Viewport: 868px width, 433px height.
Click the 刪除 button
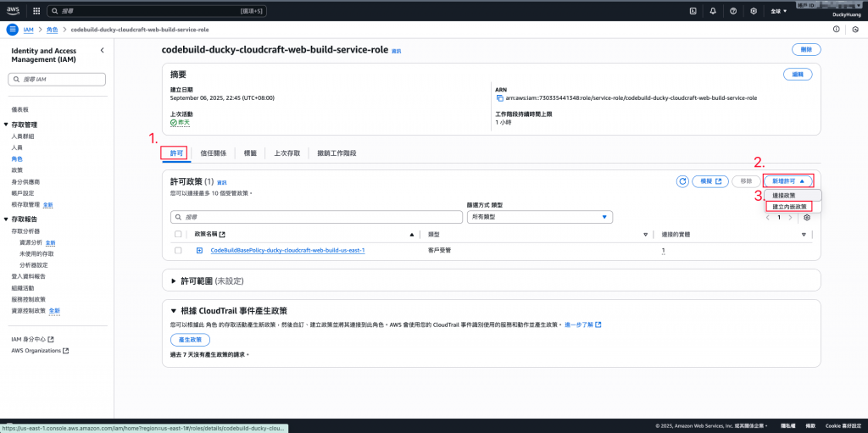point(806,49)
